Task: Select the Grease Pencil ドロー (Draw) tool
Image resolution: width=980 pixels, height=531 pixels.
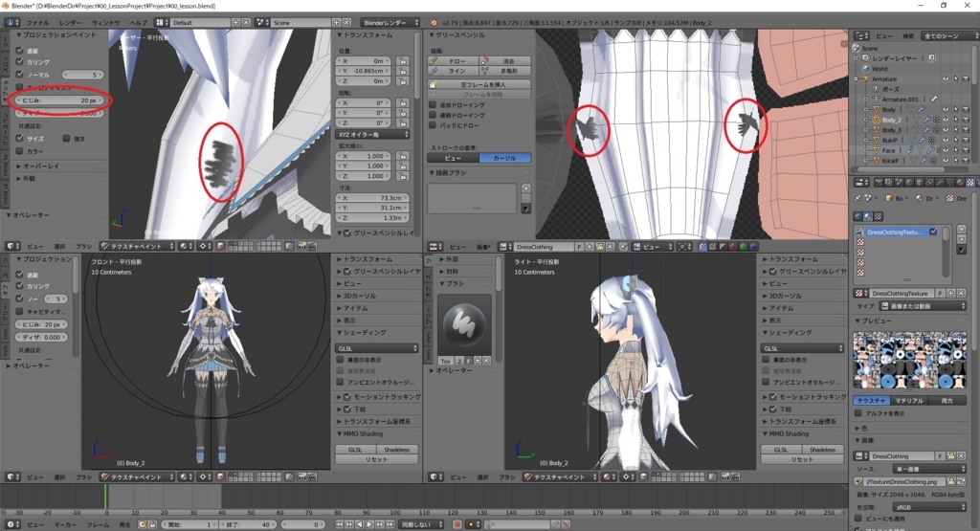Action: click(x=453, y=60)
